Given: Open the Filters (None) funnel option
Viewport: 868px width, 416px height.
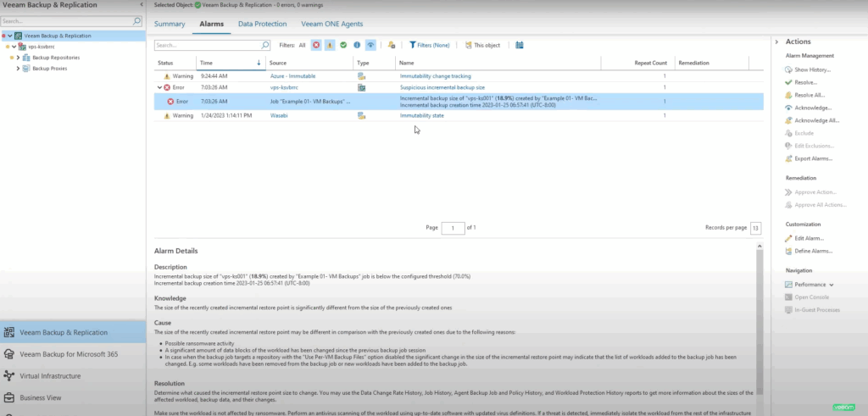Looking at the screenshot, I should click(x=430, y=45).
